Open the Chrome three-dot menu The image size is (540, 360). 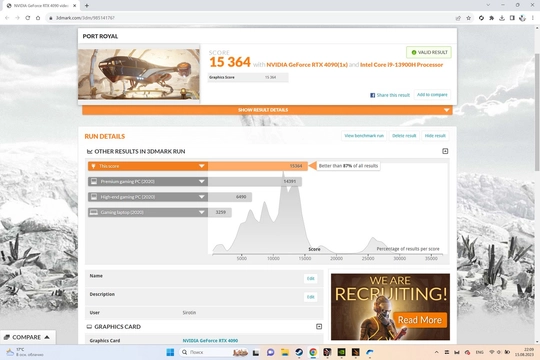click(x=532, y=18)
